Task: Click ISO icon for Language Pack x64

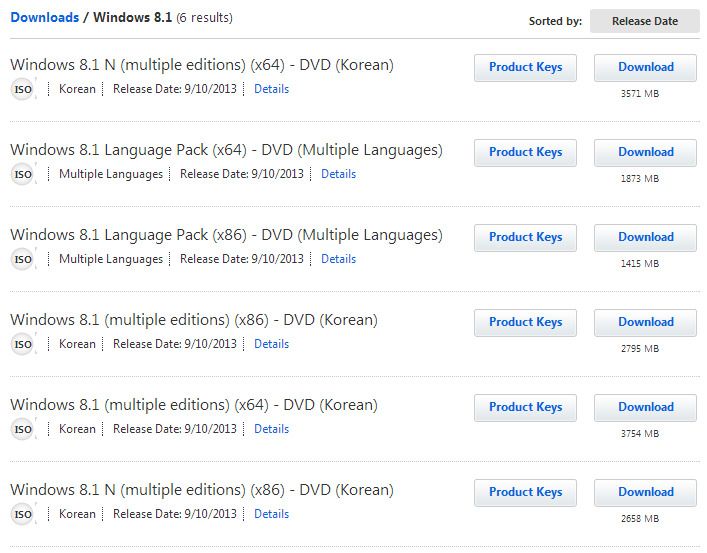Action: pyautogui.click(x=23, y=174)
